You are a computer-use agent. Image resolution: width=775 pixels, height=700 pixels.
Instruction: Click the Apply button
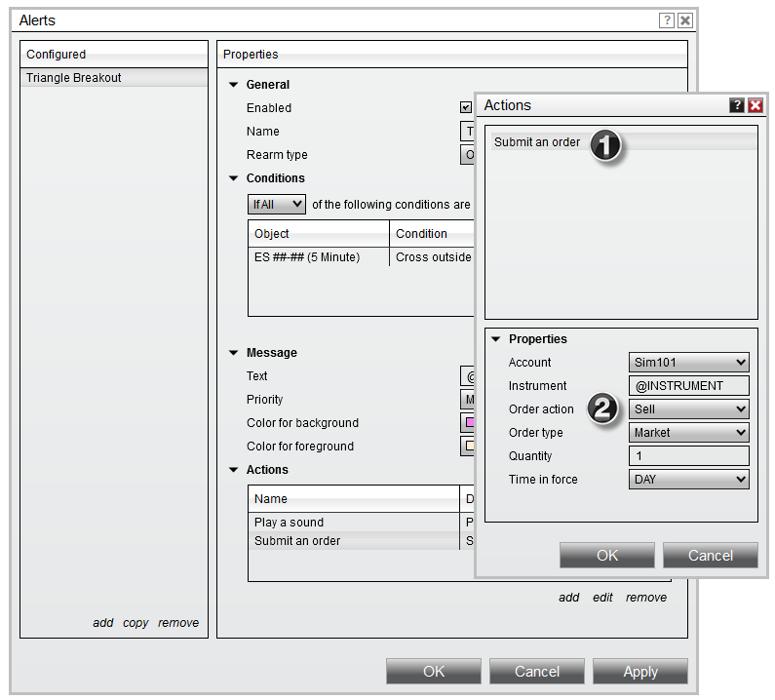tap(640, 672)
